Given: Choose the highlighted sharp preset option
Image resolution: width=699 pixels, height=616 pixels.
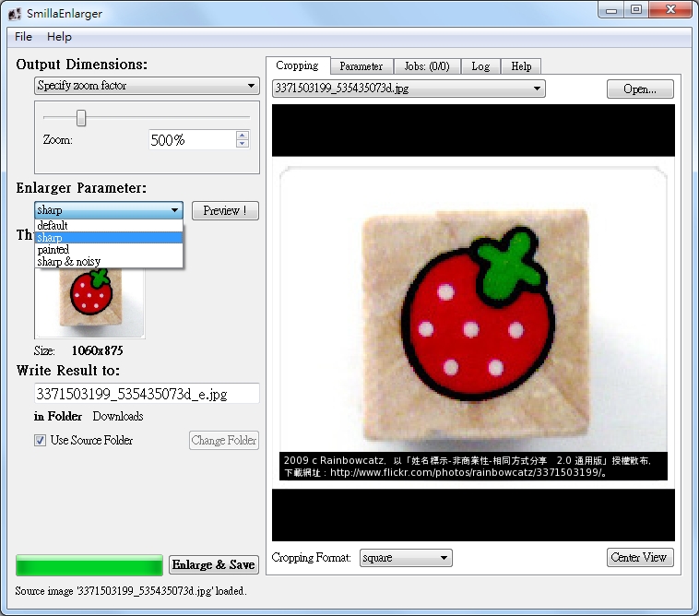Looking at the screenshot, I should [109, 238].
